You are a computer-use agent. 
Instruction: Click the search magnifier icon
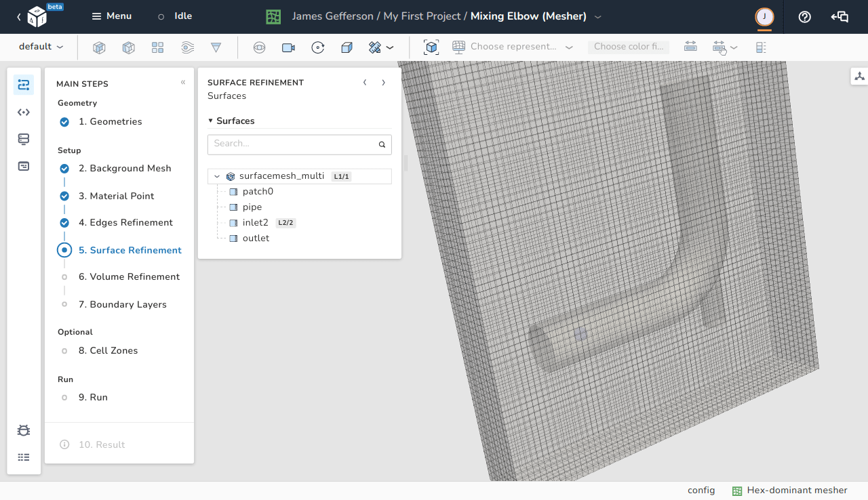[x=382, y=144]
